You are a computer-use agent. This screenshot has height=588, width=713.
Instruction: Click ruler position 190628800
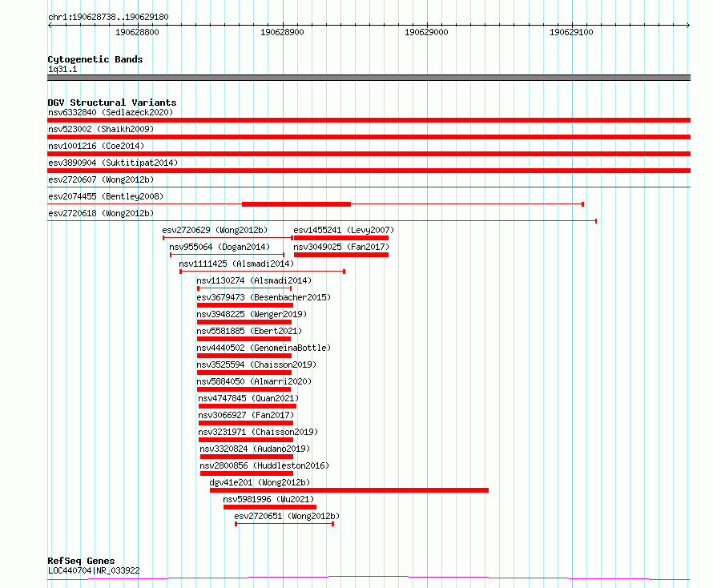tap(137, 32)
